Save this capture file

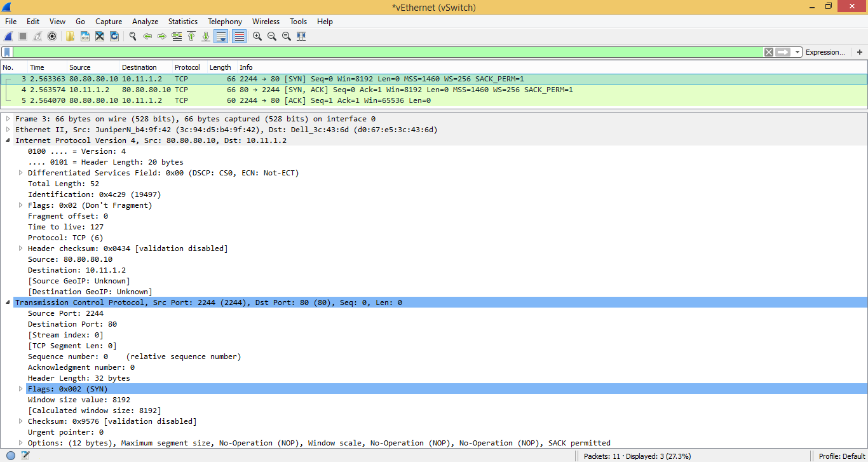point(85,36)
